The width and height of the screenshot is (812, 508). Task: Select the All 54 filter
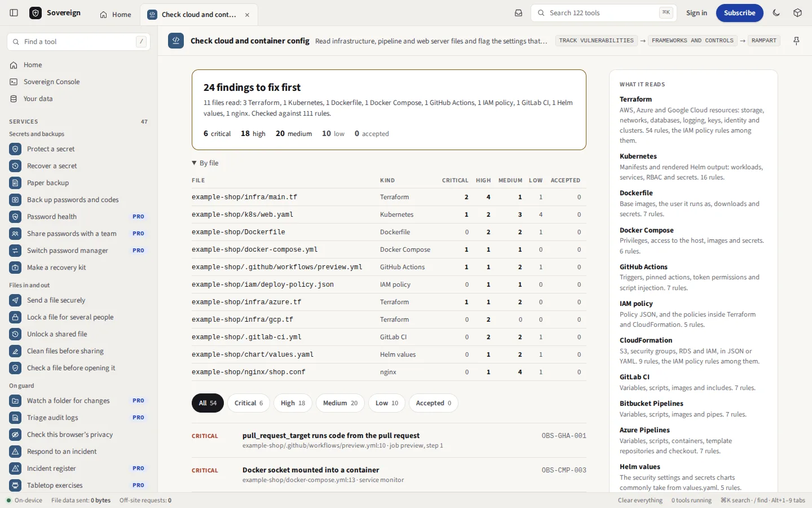[x=208, y=403]
